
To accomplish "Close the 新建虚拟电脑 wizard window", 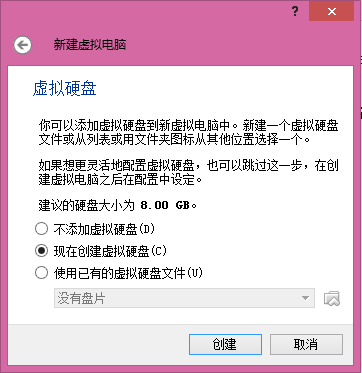I will pyautogui.click(x=332, y=12).
